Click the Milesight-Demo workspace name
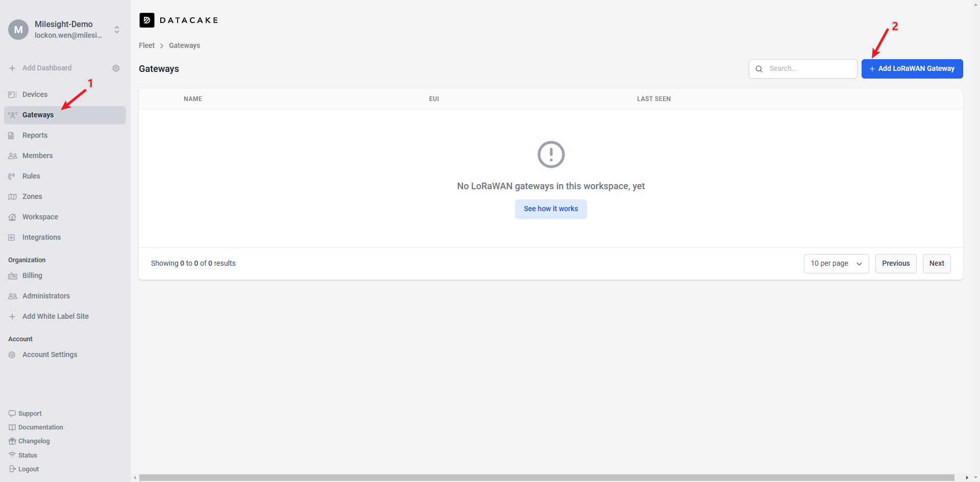 [x=64, y=24]
